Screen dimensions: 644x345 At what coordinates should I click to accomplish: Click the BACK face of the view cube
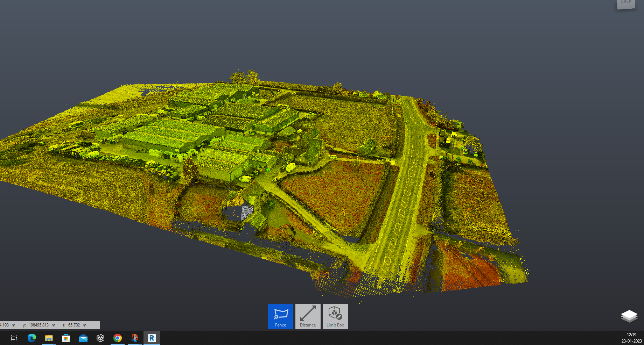[x=625, y=3]
